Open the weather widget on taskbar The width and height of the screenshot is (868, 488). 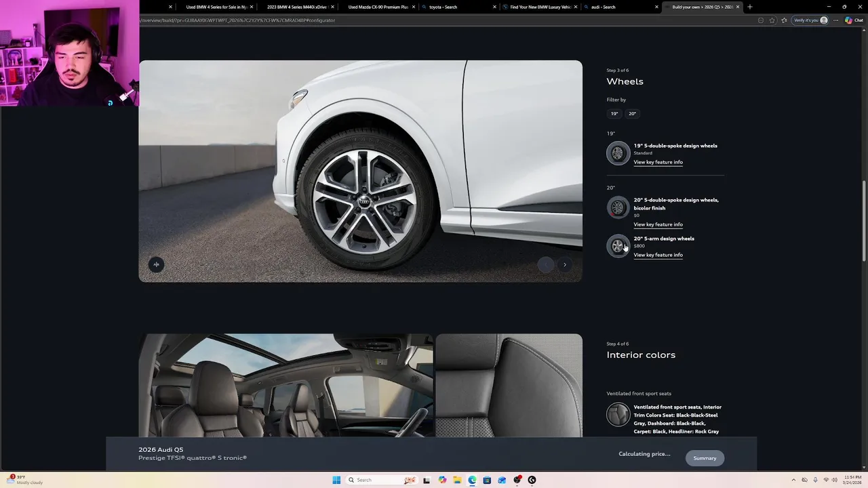[x=25, y=480]
